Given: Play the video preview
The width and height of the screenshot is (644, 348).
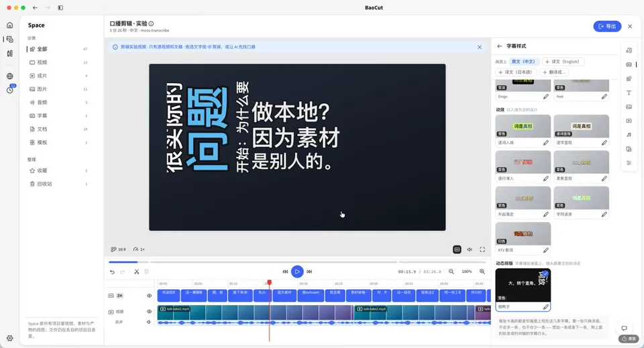Looking at the screenshot, I should pyautogui.click(x=297, y=272).
